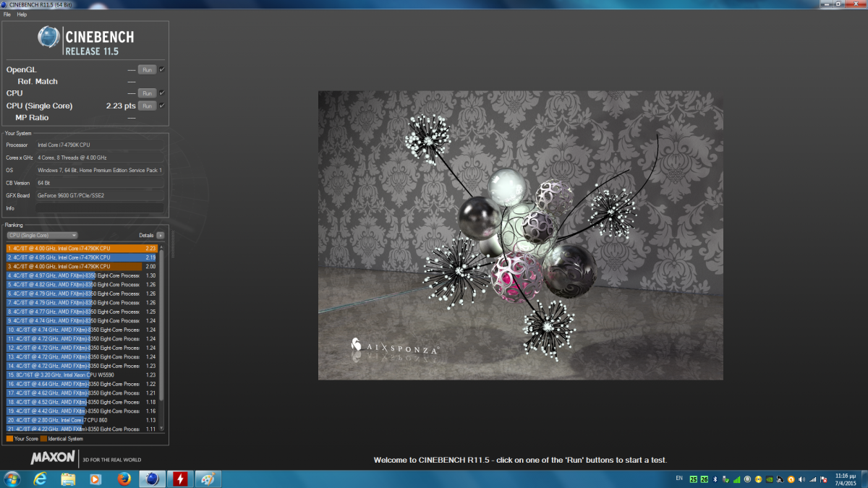Toggle the OpenGL test checkbox
This screenshot has width=868, height=488.
tap(162, 69)
